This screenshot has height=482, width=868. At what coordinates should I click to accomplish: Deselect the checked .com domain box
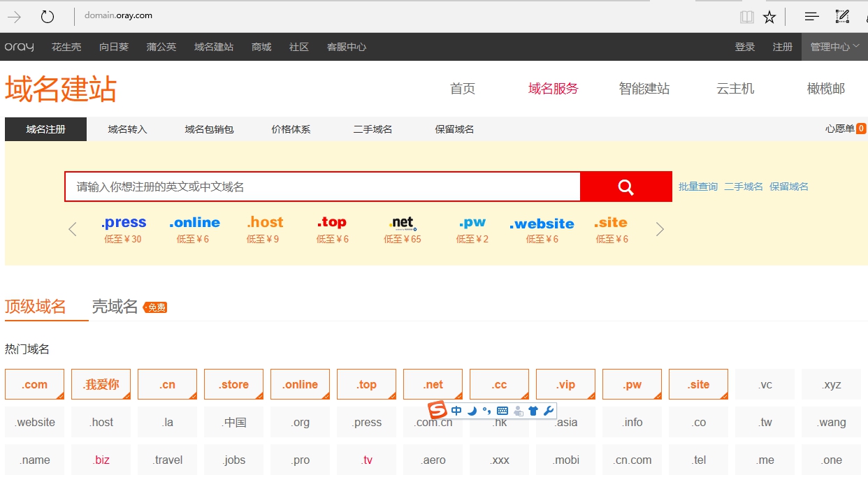(34, 384)
